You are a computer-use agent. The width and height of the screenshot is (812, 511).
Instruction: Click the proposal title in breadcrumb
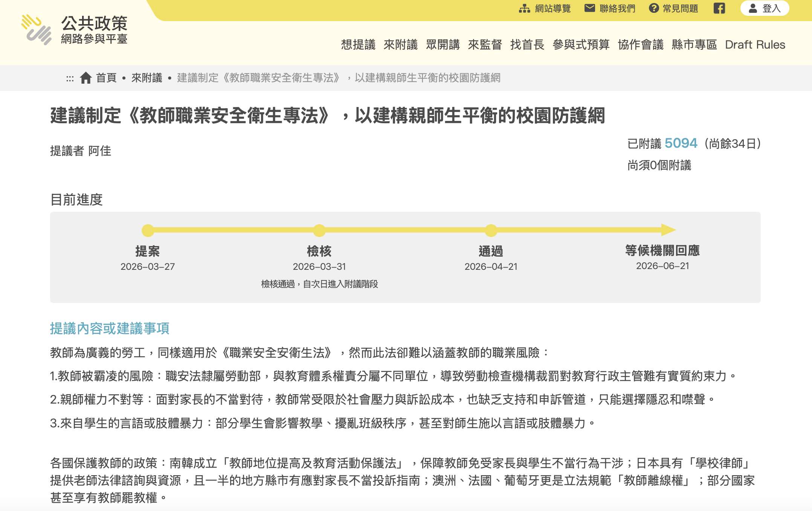[339, 78]
